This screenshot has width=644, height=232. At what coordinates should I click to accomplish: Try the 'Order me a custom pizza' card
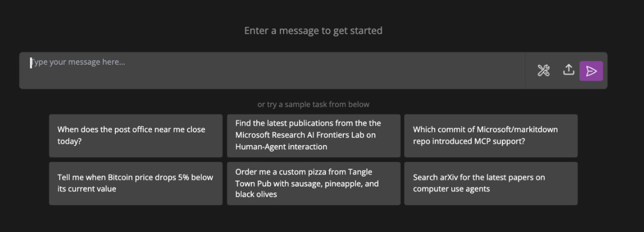(313, 183)
